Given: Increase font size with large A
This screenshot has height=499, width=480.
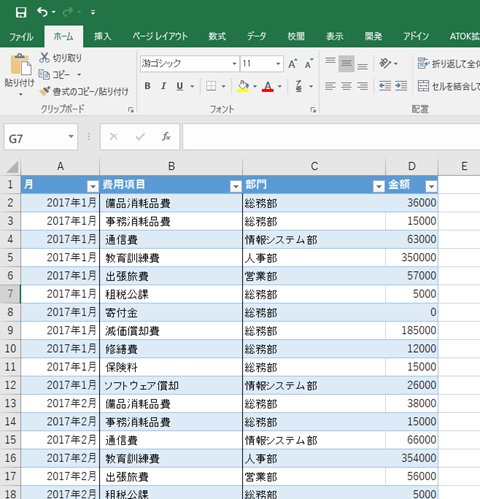Looking at the screenshot, I should click(293, 63).
